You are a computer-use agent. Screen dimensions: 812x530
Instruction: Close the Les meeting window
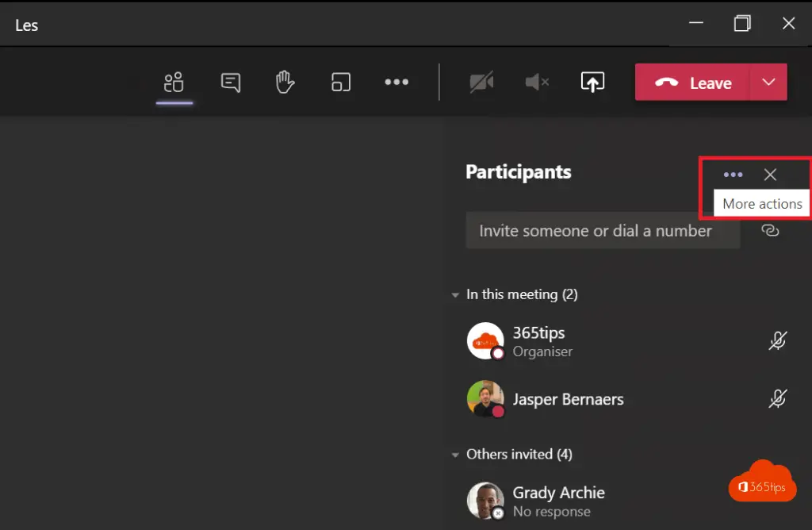789,23
